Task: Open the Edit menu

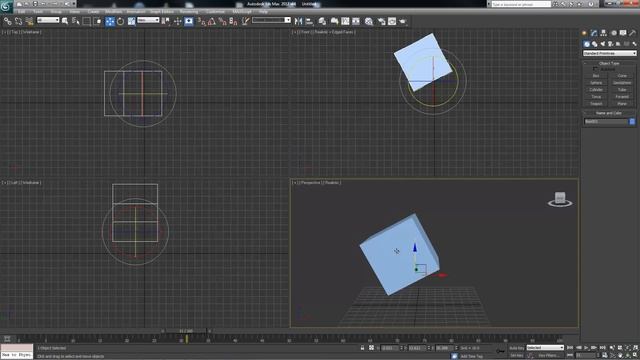Action: [21, 12]
